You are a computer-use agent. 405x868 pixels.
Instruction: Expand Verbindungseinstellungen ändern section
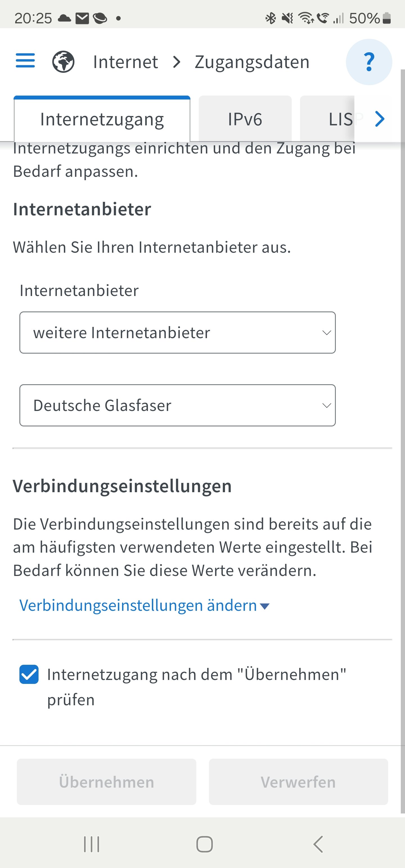144,605
